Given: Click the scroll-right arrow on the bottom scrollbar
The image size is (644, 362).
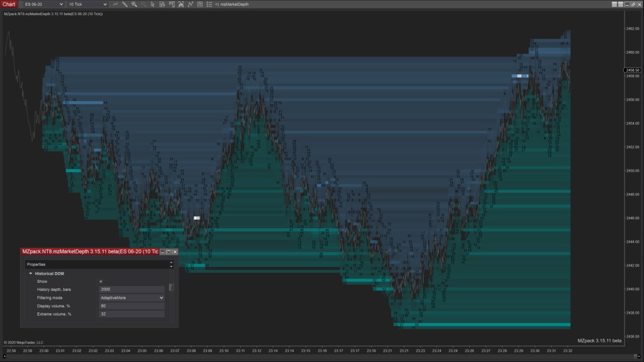Looking at the screenshot, I should [x=638, y=356].
